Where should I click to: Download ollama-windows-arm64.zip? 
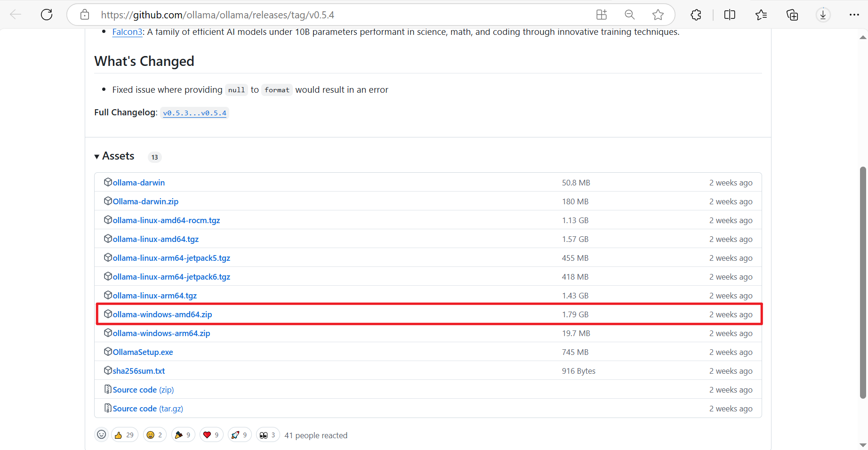click(161, 333)
